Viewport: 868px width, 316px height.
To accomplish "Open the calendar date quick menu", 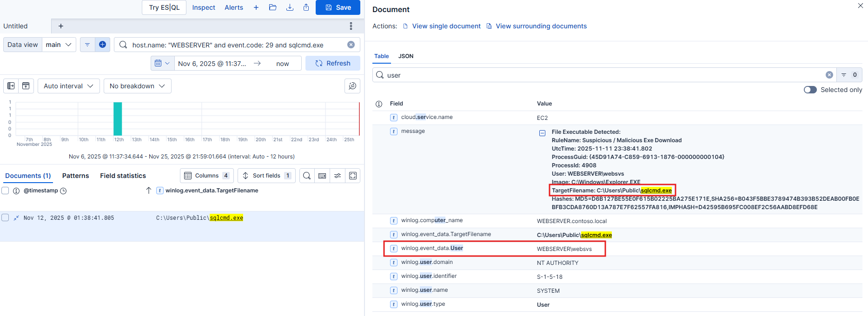I will tap(162, 63).
